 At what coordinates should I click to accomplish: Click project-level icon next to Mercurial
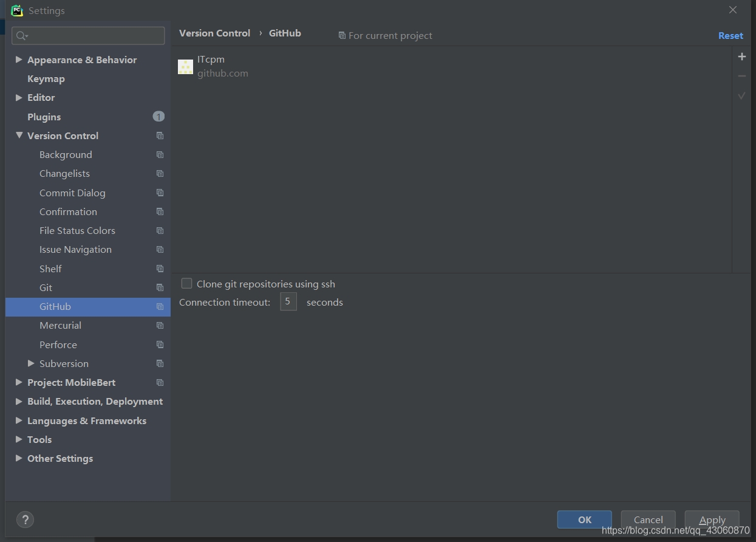coord(160,325)
